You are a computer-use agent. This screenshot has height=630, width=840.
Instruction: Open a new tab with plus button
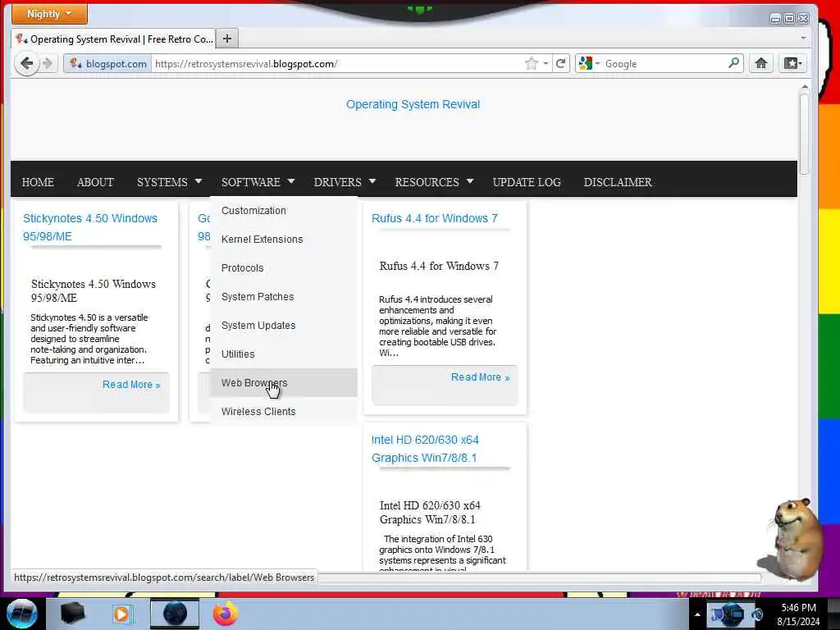pos(227,39)
